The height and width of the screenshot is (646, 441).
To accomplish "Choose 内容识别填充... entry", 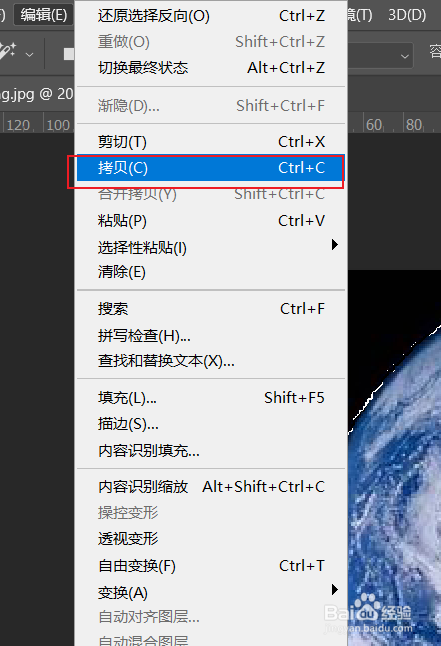I will pos(211,451).
